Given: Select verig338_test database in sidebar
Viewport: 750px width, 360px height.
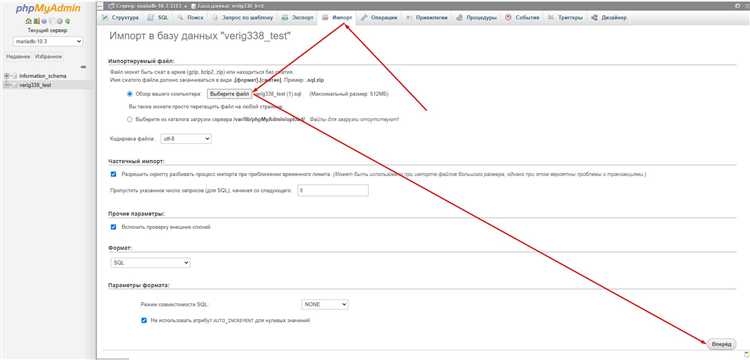Looking at the screenshot, I should (35, 85).
